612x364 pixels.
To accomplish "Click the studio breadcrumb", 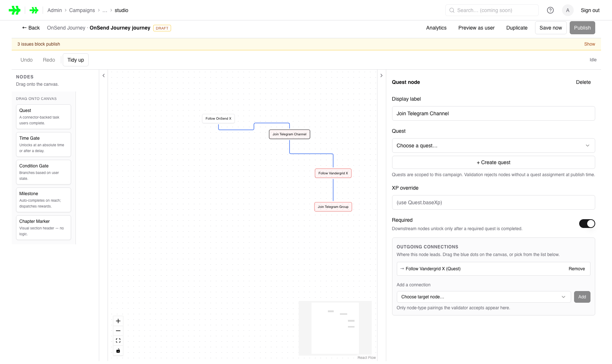I will tap(121, 10).
